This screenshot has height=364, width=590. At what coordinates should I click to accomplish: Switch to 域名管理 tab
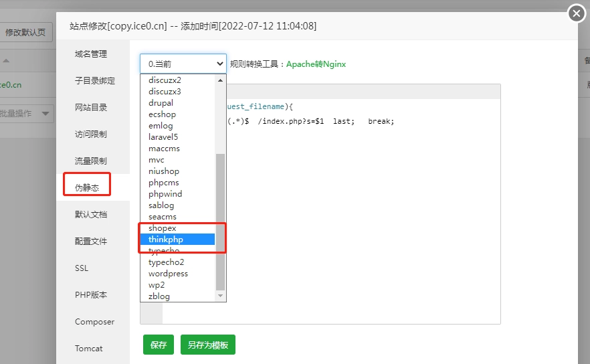pyautogui.click(x=90, y=54)
